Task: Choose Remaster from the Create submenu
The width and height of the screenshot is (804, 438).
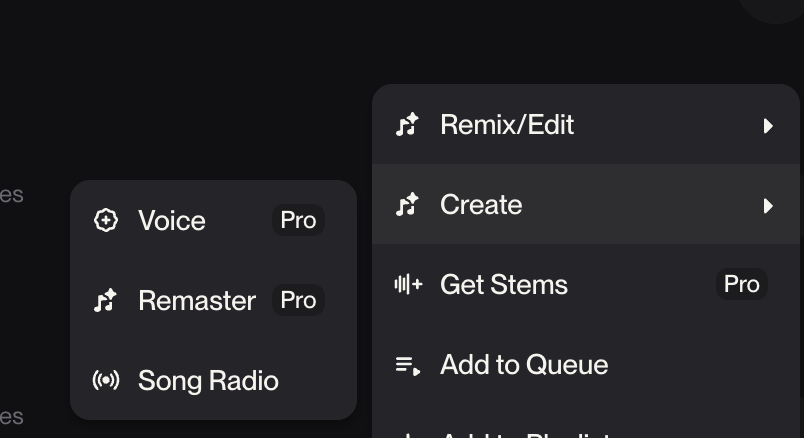Action: 197,301
